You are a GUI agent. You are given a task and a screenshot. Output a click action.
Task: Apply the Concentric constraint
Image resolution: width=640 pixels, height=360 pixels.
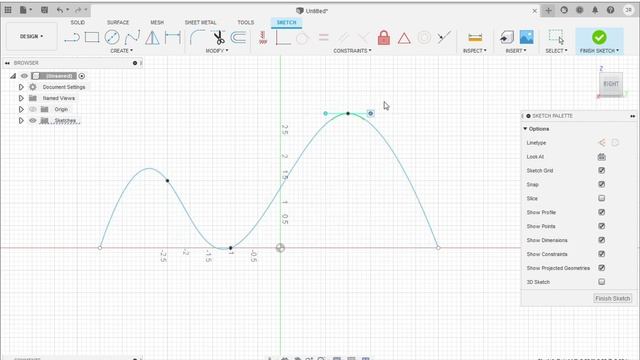point(424,38)
